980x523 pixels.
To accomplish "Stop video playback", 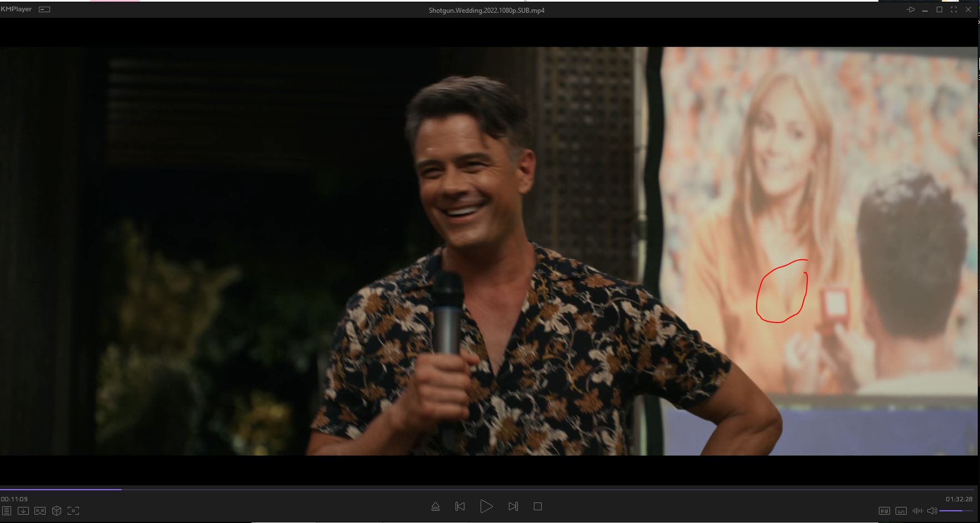I will click(537, 506).
